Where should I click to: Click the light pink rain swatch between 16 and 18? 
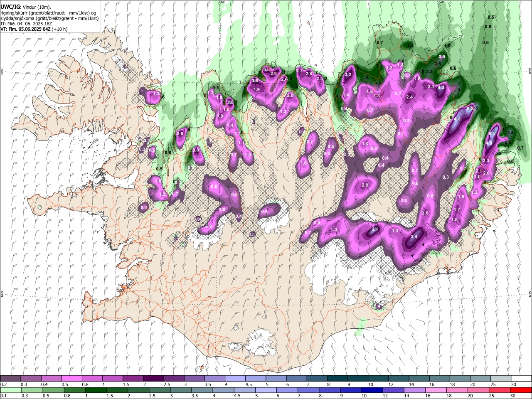pyautogui.click(x=436, y=390)
